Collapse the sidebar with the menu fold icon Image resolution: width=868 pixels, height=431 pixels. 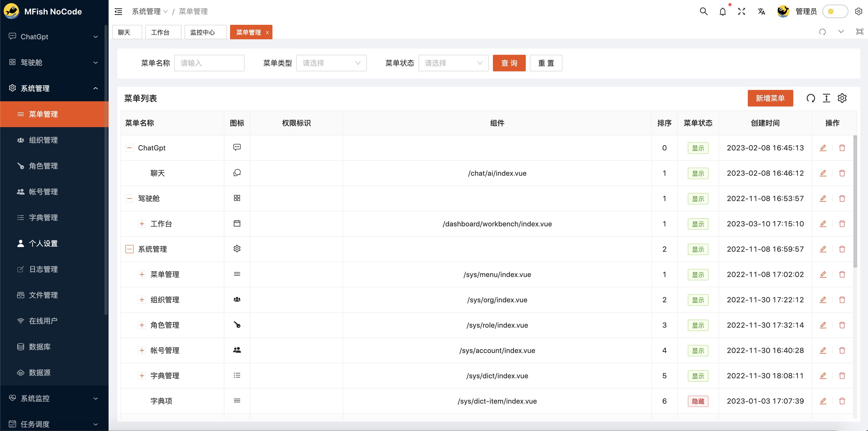[118, 11]
